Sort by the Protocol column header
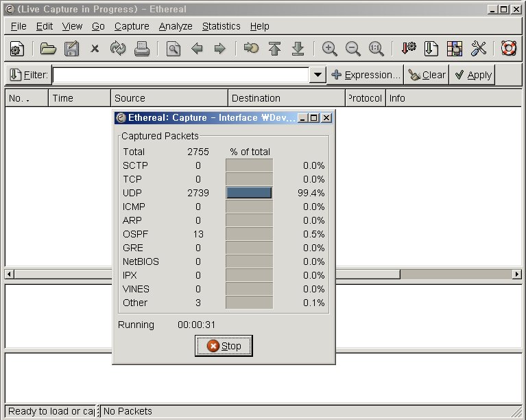526x420 pixels. [366, 98]
